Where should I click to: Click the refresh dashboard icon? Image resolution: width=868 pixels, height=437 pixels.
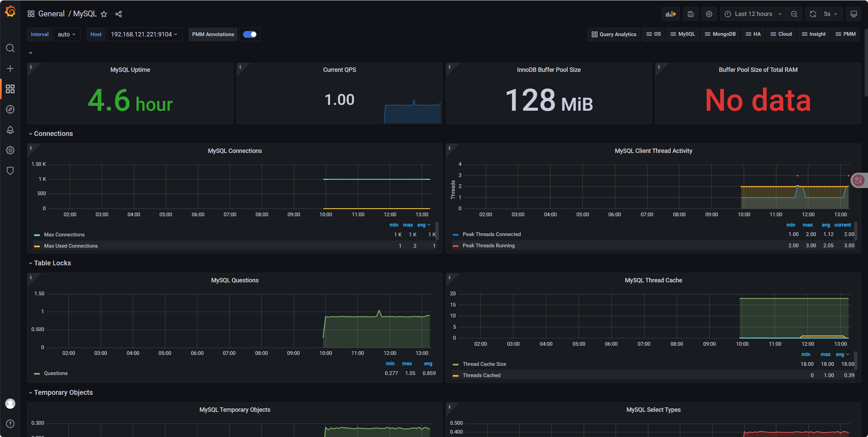point(813,14)
